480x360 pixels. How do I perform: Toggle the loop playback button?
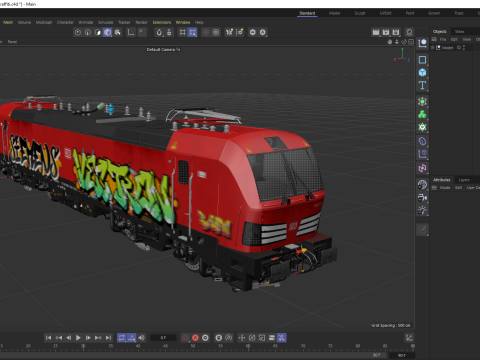[122, 338]
